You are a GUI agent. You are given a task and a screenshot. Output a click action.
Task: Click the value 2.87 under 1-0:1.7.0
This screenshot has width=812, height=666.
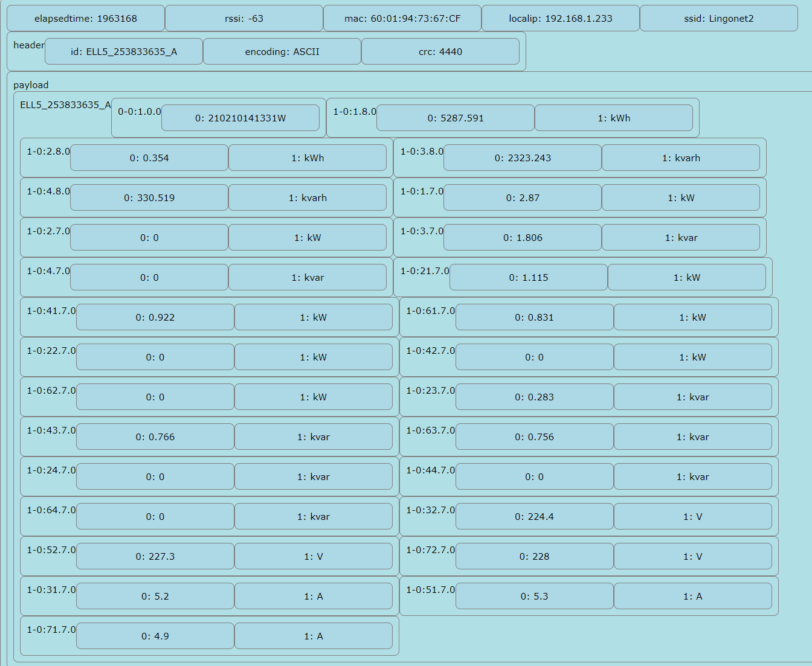tap(523, 197)
